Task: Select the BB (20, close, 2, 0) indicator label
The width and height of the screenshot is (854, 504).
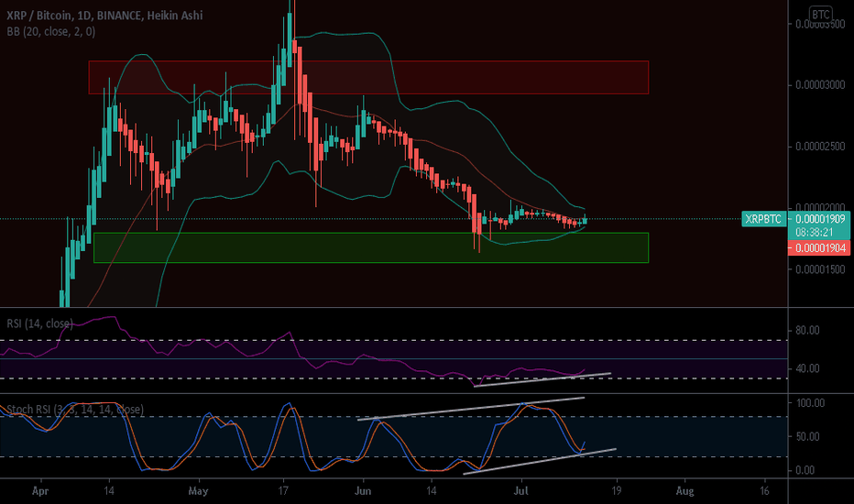Action: [51, 31]
